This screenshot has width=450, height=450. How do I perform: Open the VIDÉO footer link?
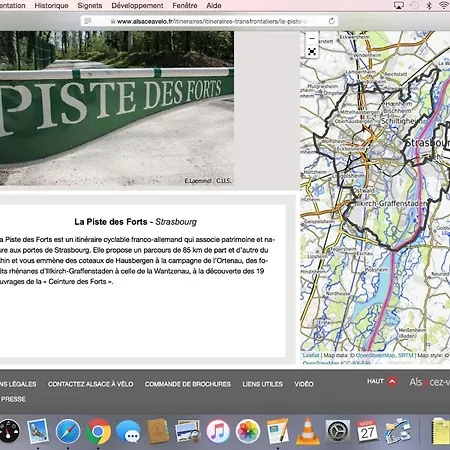click(x=304, y=384)
